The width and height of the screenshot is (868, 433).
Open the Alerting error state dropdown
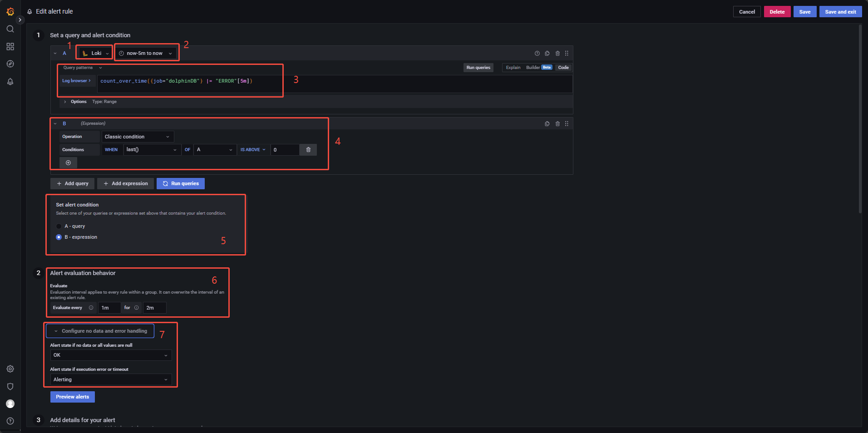[111, 379]
